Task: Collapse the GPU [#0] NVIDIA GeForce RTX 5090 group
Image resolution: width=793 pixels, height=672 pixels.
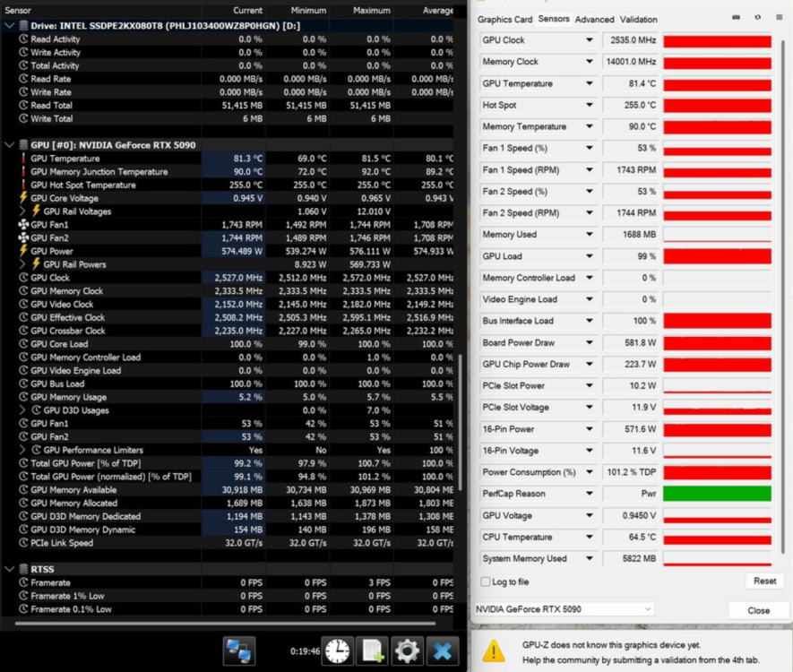Action: coord(9,144)
